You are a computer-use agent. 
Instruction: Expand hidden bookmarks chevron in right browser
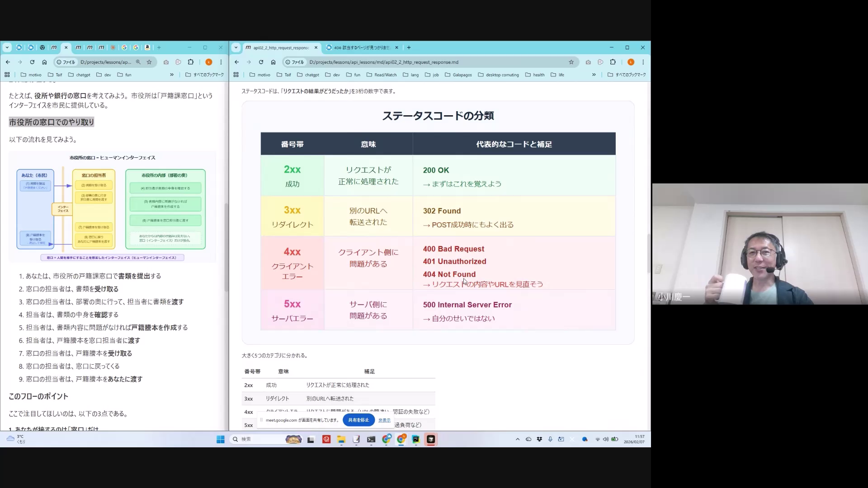pyautogui.click(x=594, y=75)
